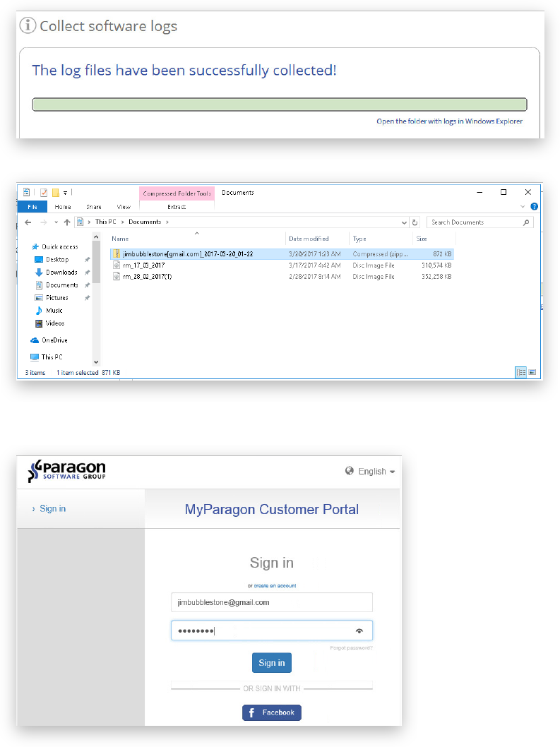Click the new folder icon in quick access toolbar
This screenshot has height=747, width=560.
[x=55, y=193]
